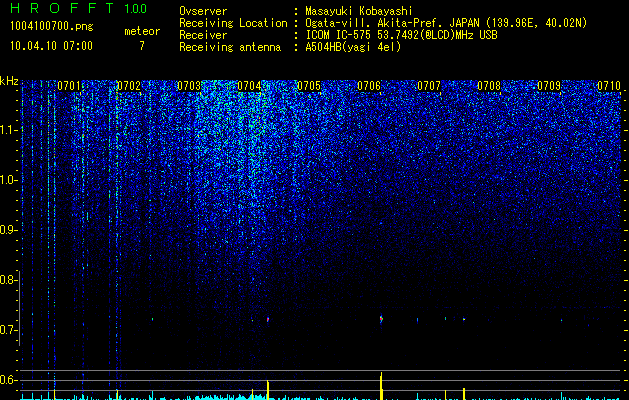Click the small echo between the 0702 and 0703 markers
Image resolution: width=629 pixels, height=400 pixels.
pos(152,319)
